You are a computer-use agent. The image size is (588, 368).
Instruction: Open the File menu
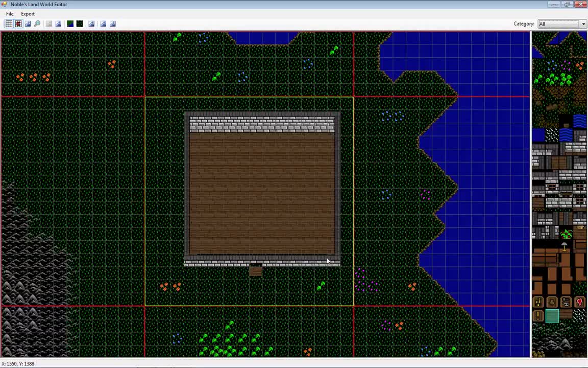tap(10, 14)
